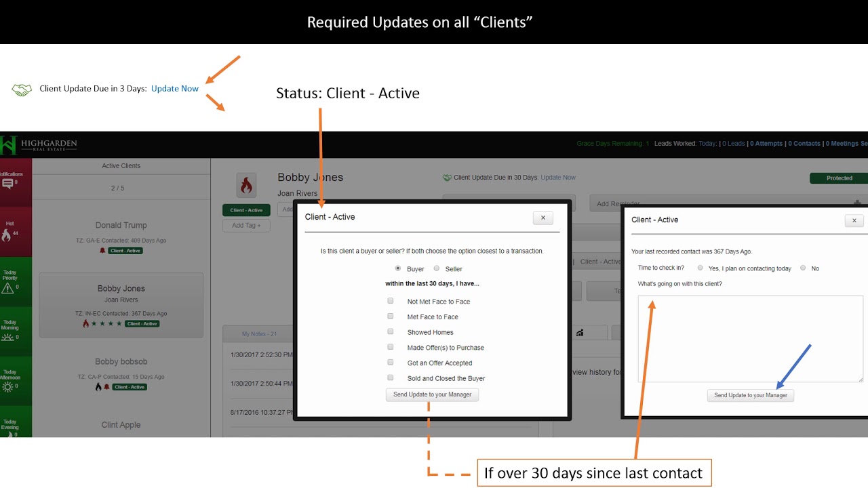Viewport: 868px width, 488px height.
Task: Click the green Client - Active tag under flame
Action: (x=246, y=210)
